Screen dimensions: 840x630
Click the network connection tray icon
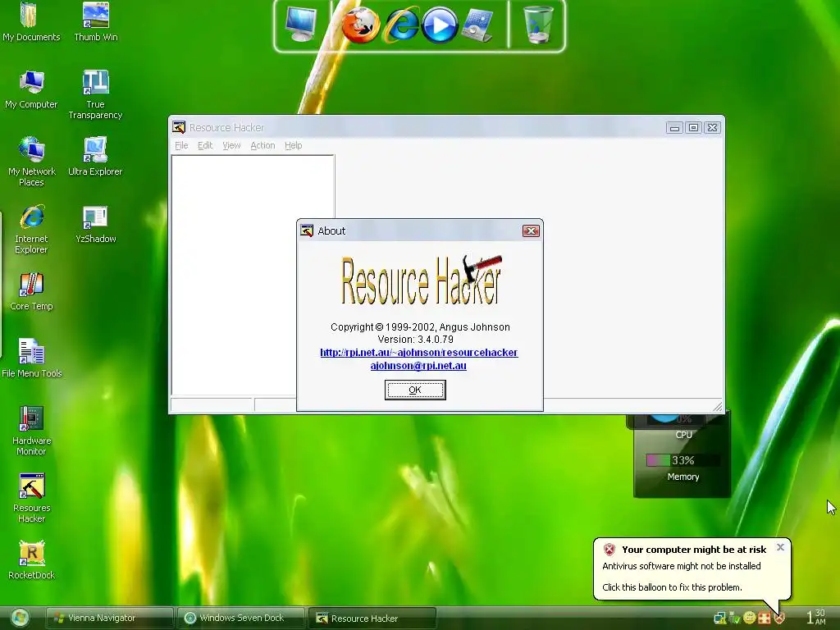719,618
